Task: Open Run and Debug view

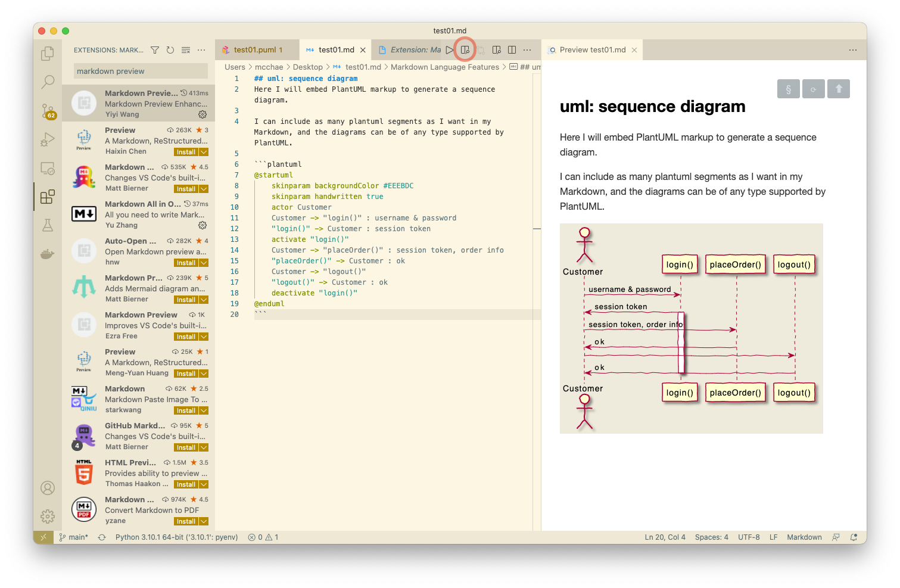Action: click(x=48, y=139)
